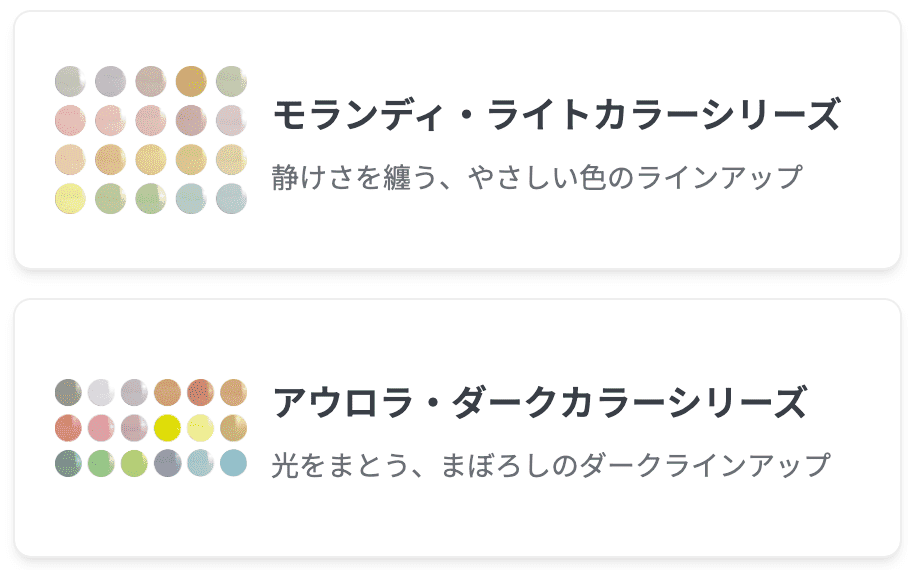Image resolution: width=908 pixels, height=570 pixels.
Task: Select the pale yellow swatch in Aurora's second row
Action: click(x=200, y=428)
